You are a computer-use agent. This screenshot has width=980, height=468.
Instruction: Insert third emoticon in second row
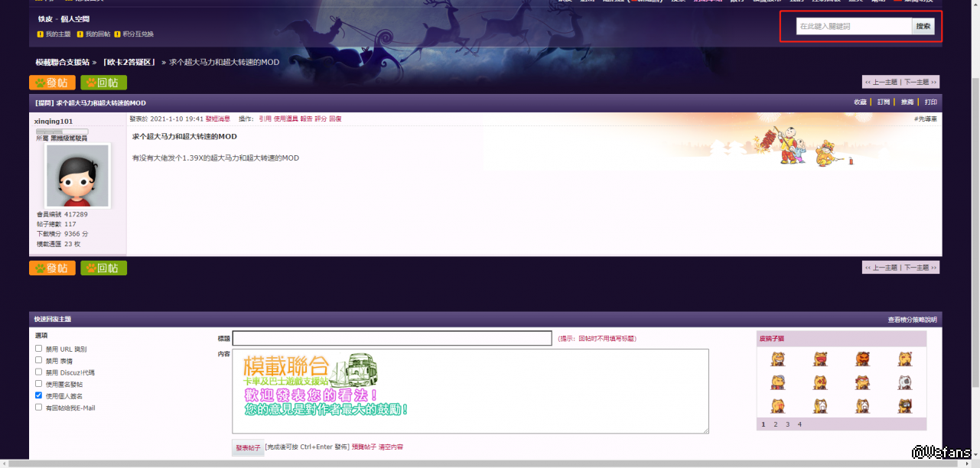tap(863, 382)
